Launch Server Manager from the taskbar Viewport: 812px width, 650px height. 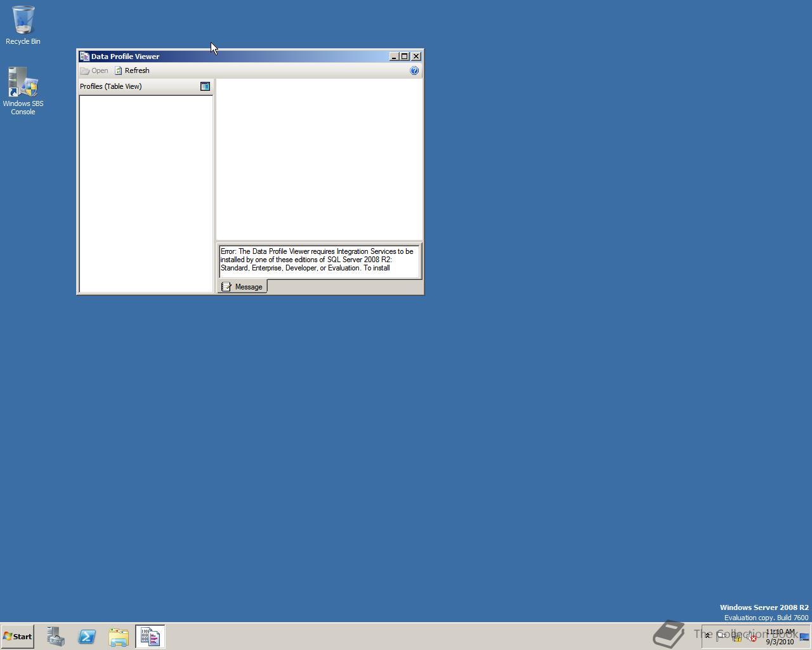(x=56, y=637)
